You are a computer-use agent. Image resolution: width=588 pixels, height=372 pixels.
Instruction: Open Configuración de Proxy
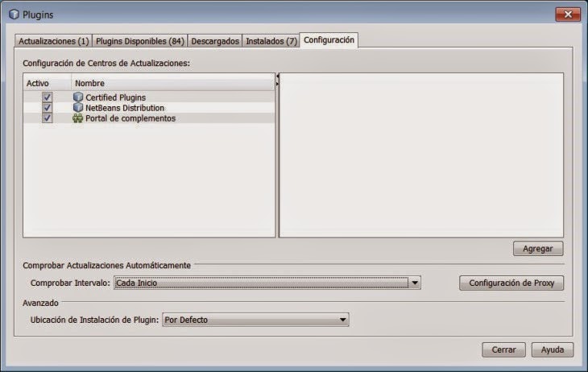tap(511, 283)
